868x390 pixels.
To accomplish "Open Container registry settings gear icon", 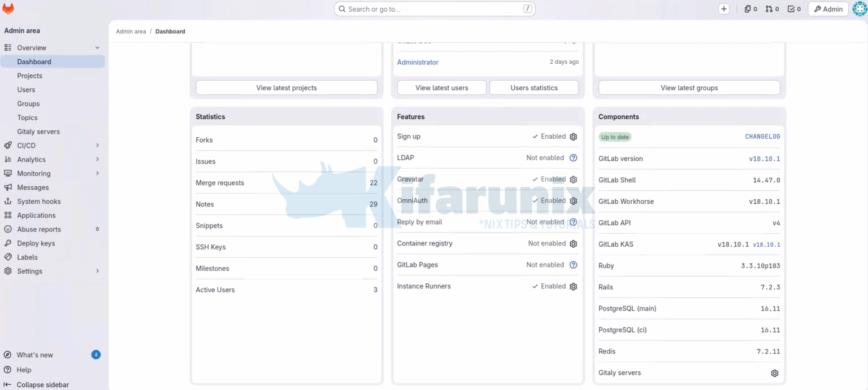I will click(x=573, y=244).
